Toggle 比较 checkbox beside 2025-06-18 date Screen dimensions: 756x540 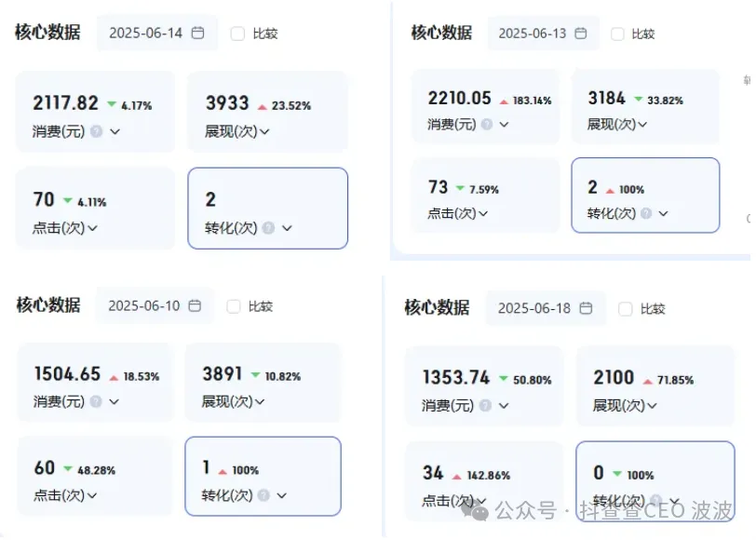626,309
